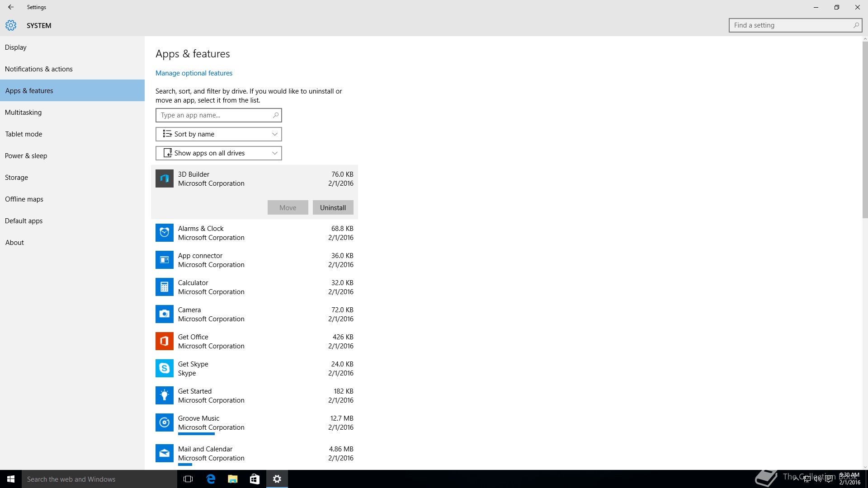Open Default apps settings
The width and height of the screenshot is (868, 488).
tap(72, 221)
